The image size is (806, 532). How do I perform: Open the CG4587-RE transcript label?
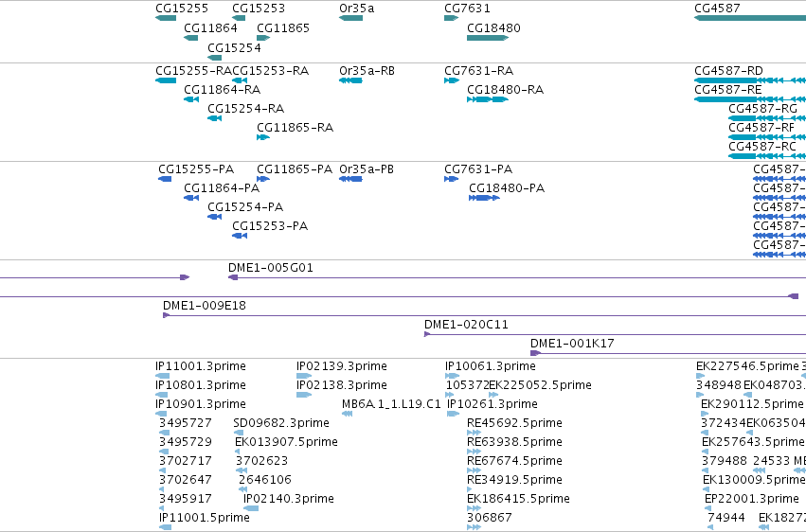(x=728, y=89)
